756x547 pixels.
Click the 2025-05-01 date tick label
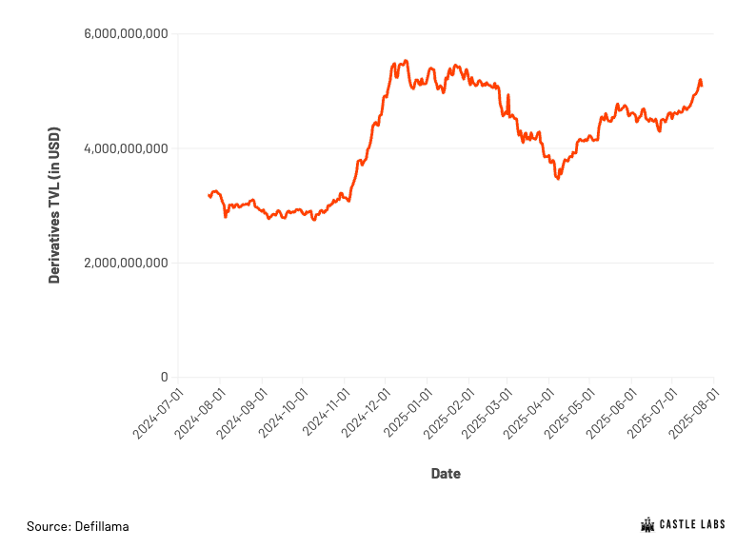570,414
